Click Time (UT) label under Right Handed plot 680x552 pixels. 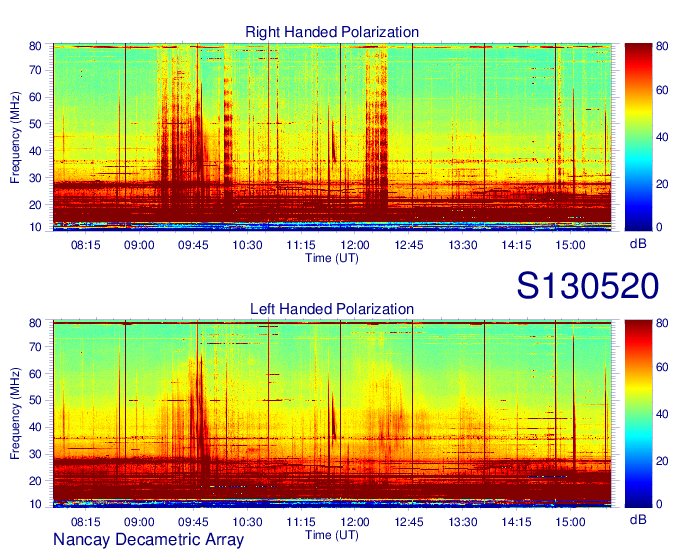pos(332,258)
